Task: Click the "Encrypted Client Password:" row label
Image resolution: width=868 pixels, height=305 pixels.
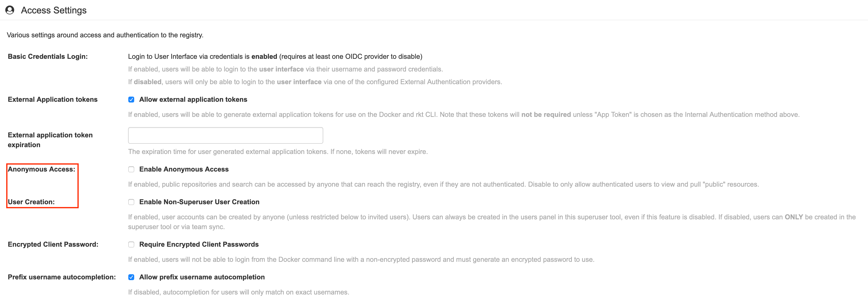Action: [x=53, y=244]
